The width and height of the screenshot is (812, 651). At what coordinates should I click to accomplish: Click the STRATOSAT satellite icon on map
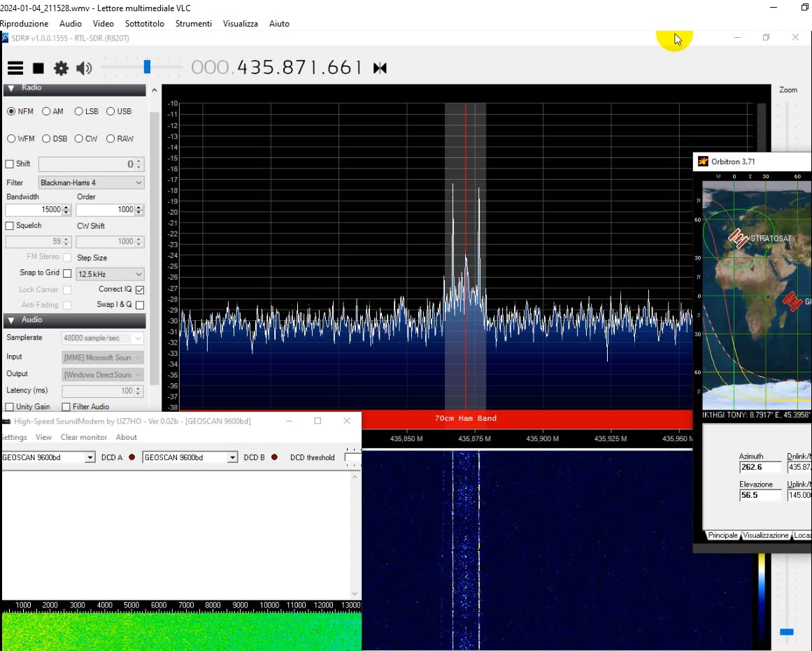pyautogui.click(x=737, y=238)
